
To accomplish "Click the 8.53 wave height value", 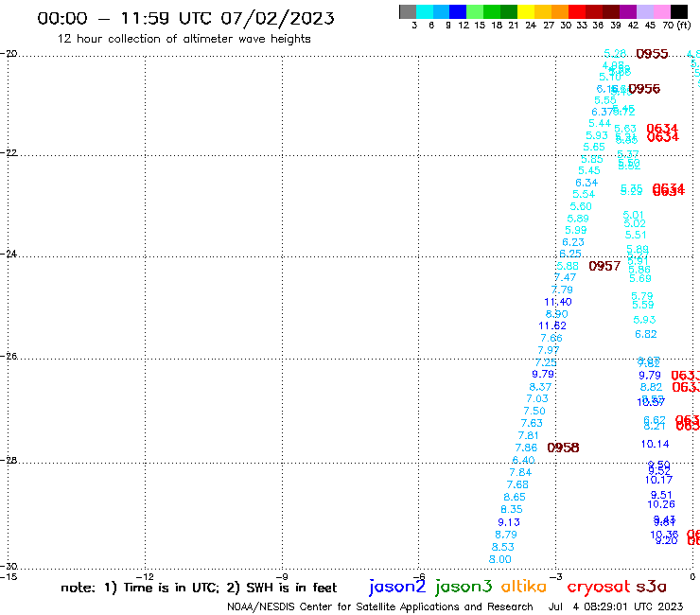I will pos(503,547).
